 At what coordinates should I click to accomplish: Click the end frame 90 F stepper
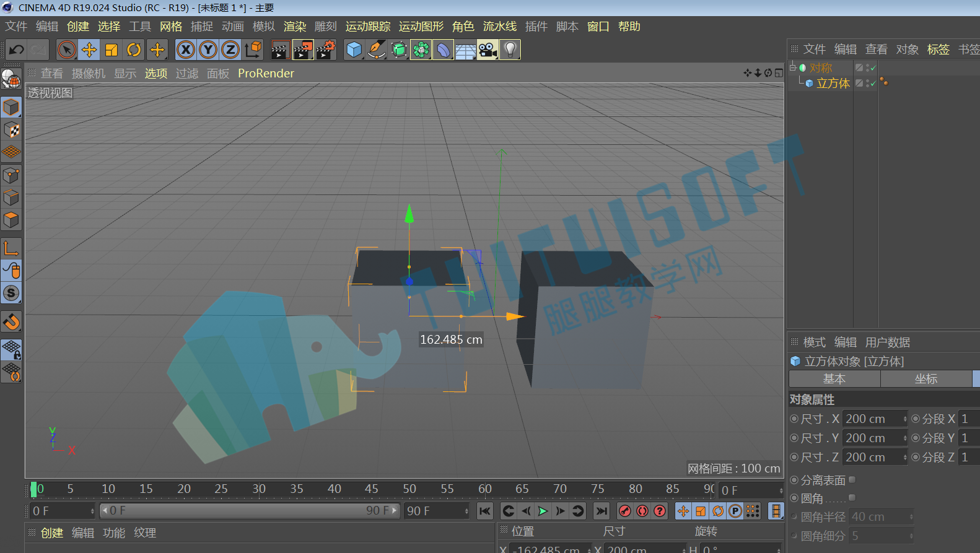click(466, 511)
